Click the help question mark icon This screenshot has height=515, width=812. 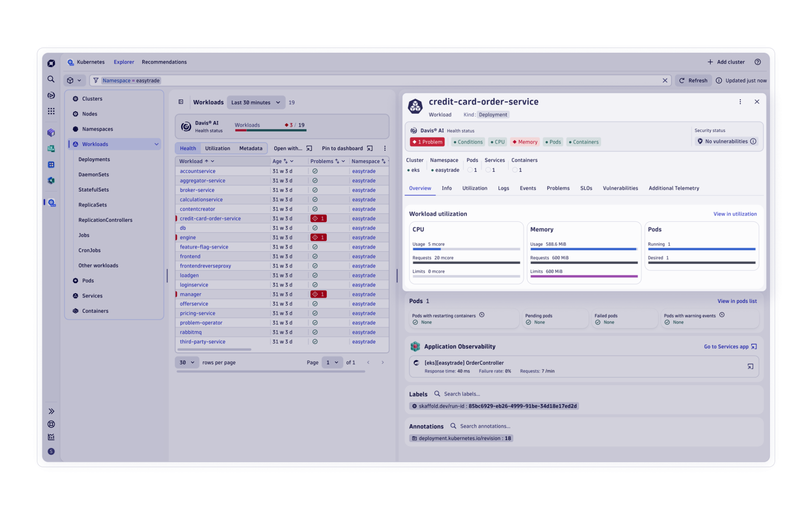point(757,62)
